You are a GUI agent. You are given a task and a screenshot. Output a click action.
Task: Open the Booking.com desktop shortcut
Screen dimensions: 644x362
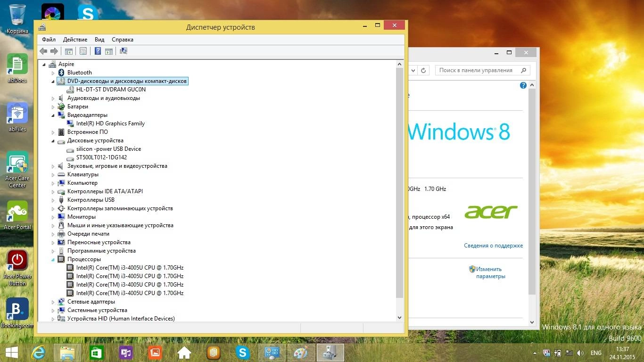coord(17,313)
